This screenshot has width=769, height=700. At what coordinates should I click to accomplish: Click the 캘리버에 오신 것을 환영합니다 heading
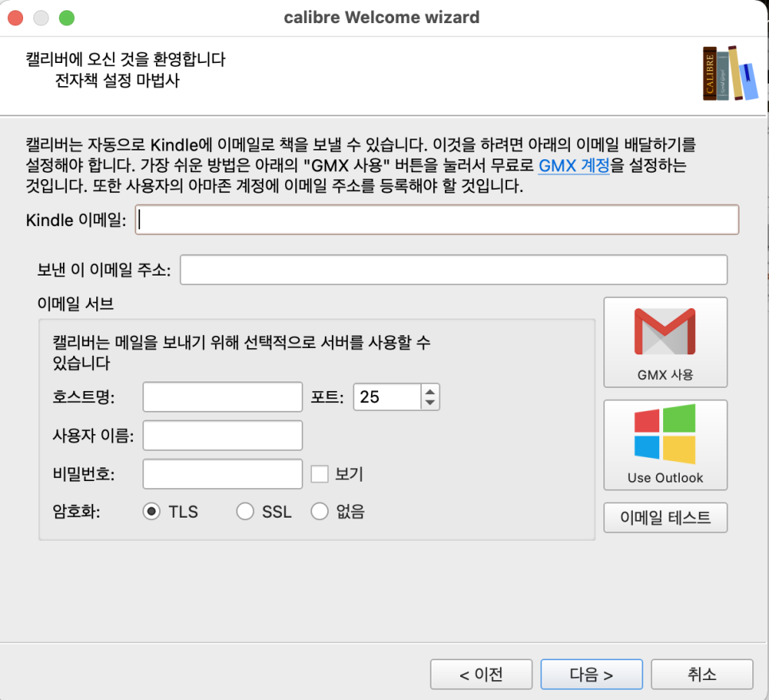(x=126, y=60)
